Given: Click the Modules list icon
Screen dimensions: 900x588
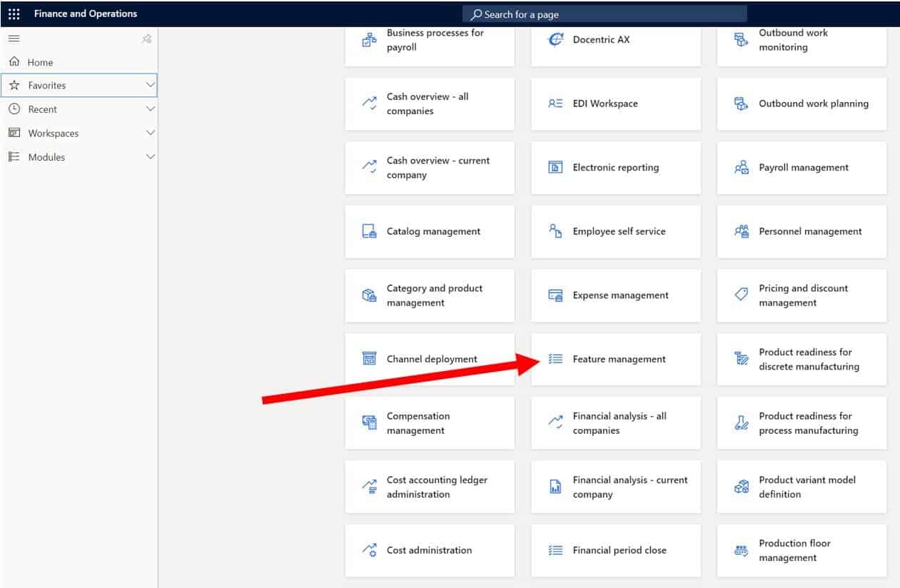Looking at the screenshot, I should (x=14, y=157).
